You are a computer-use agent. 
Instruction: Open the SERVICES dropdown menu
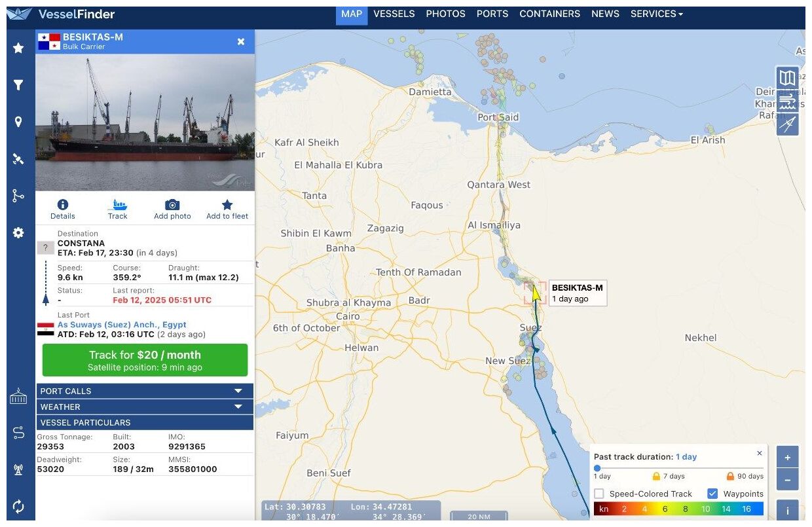pos(656,14)
